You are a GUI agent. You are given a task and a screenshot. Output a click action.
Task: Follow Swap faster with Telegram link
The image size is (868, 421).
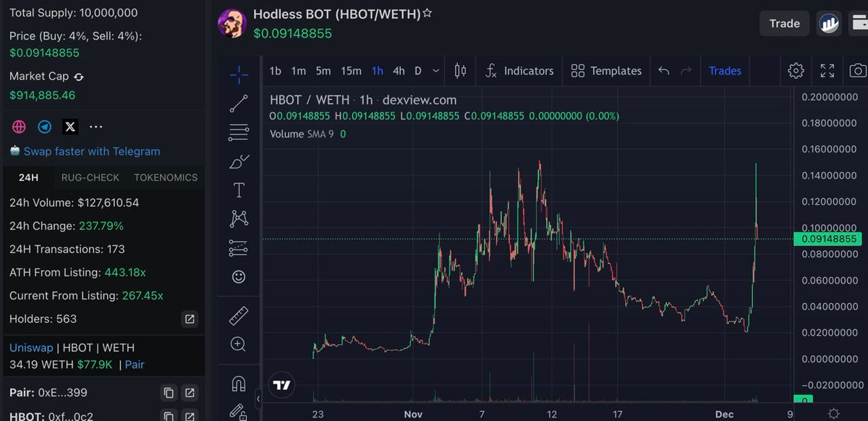coord(92,151)
